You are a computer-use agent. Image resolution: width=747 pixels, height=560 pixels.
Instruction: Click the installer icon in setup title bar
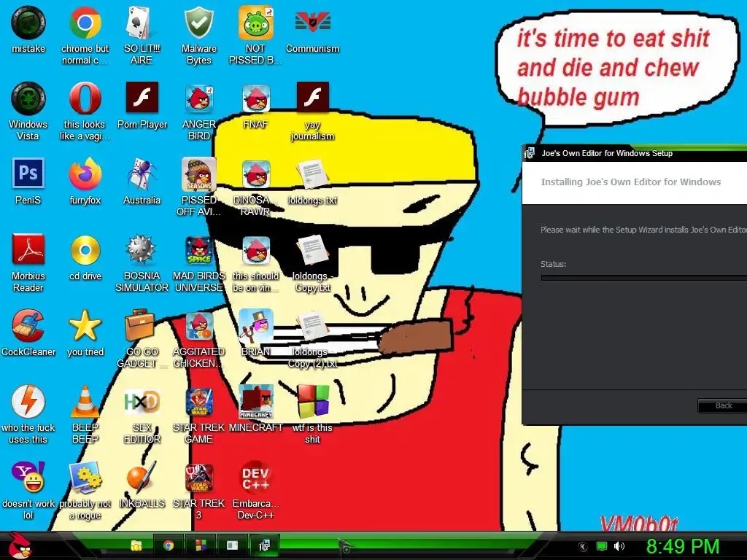[x=530, y=153]
